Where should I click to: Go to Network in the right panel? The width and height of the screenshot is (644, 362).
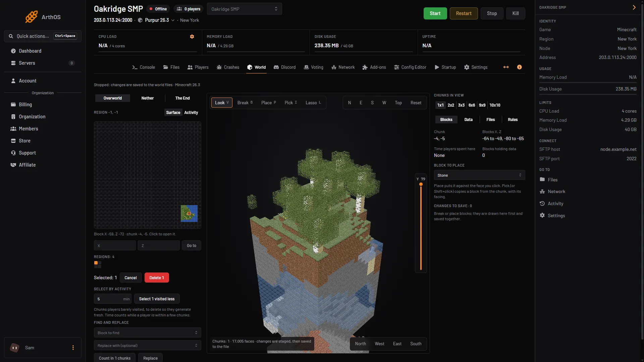(x=556, y=191)
